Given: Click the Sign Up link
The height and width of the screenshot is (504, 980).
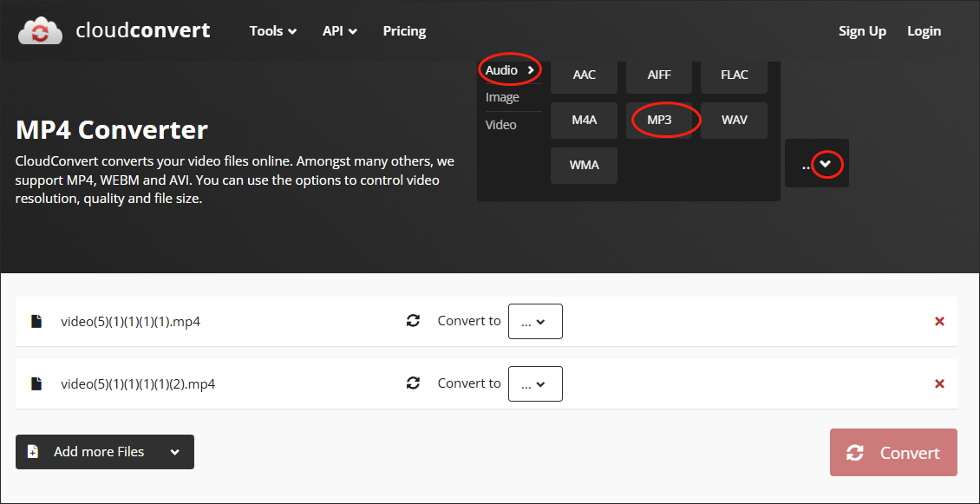Looking at the screenshot, I should (862, 31).
